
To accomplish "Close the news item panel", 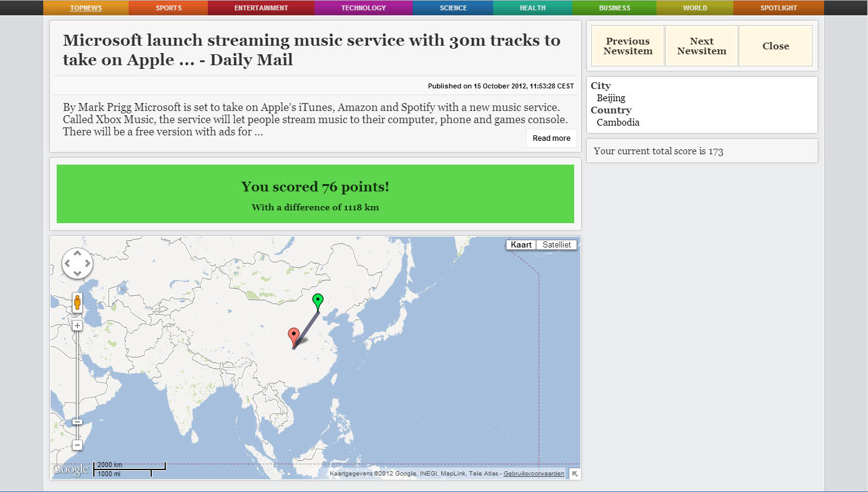I will click(x=775, y=46).
